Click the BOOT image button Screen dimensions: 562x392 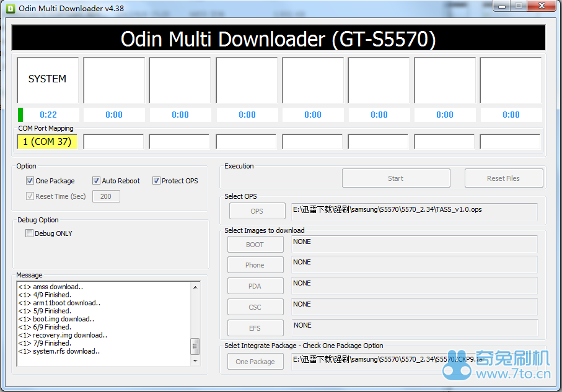coord(255,245)
